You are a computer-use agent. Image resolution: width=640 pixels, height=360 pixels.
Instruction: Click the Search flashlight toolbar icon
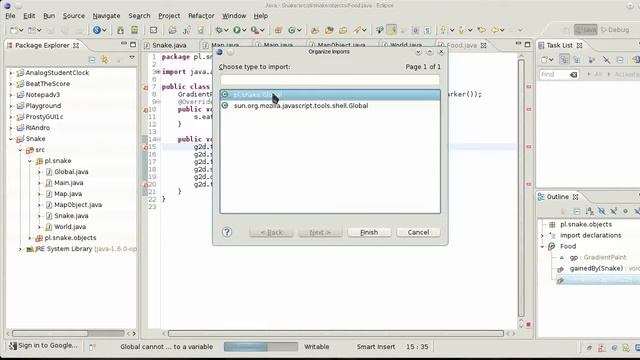[358, 30]
